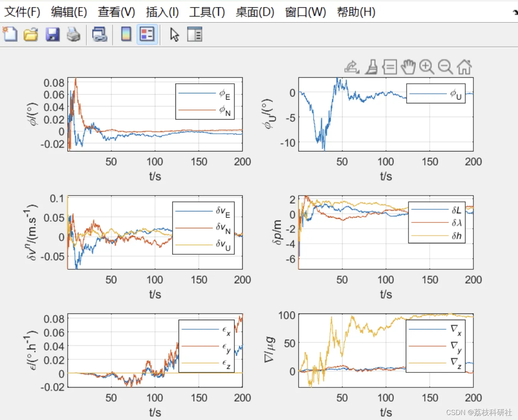Choose the zoom in magnifier

coord(427,67)
